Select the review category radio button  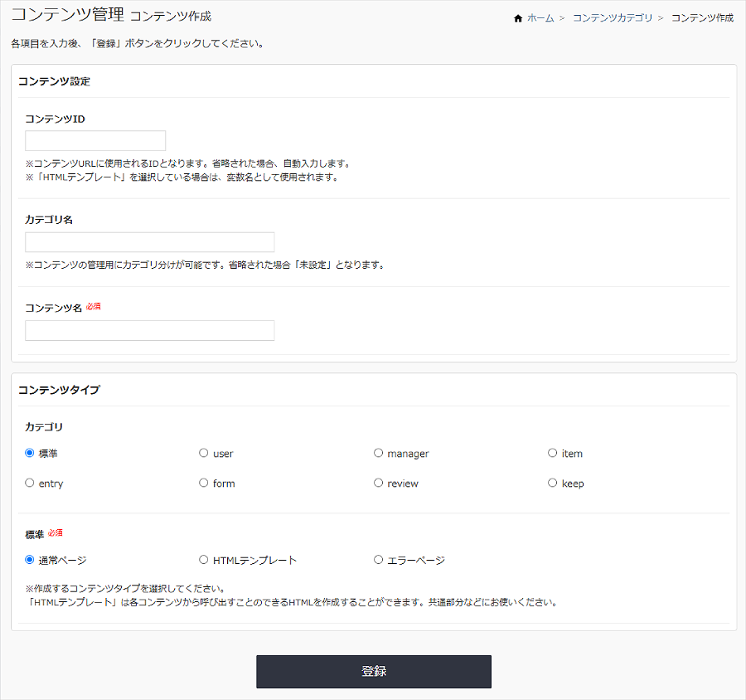pyautogui.click(x=378, y=482)
